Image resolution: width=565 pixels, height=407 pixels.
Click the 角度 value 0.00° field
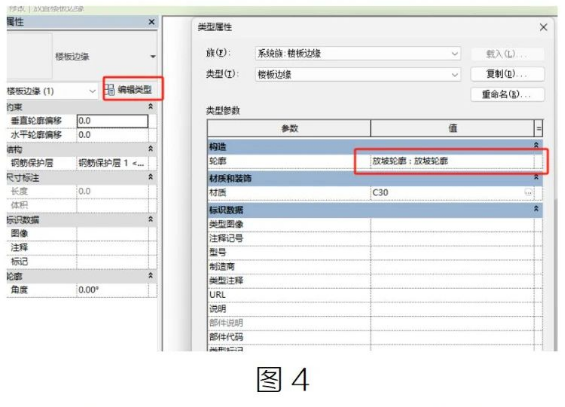[112, 290]
